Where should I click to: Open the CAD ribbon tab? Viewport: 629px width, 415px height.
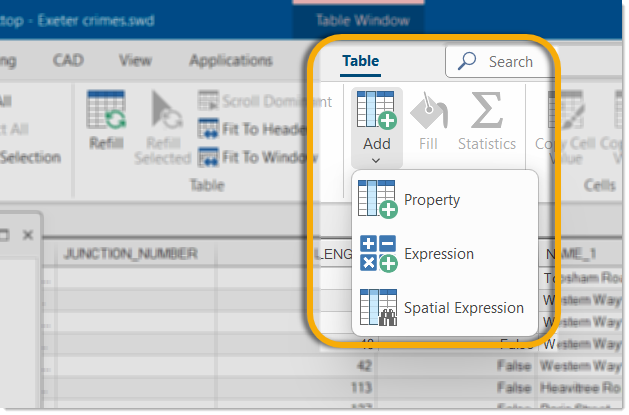click(68, 60)
